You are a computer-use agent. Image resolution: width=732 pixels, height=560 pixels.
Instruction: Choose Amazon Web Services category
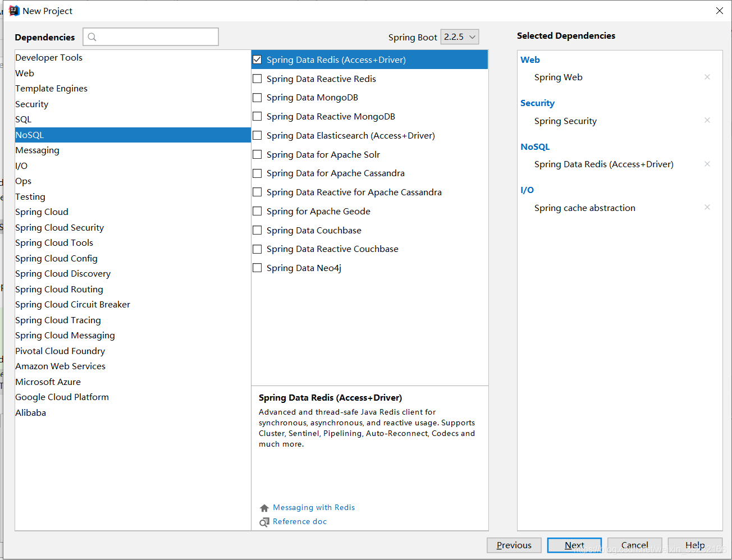pyautogui.click(x=132, y=366)
